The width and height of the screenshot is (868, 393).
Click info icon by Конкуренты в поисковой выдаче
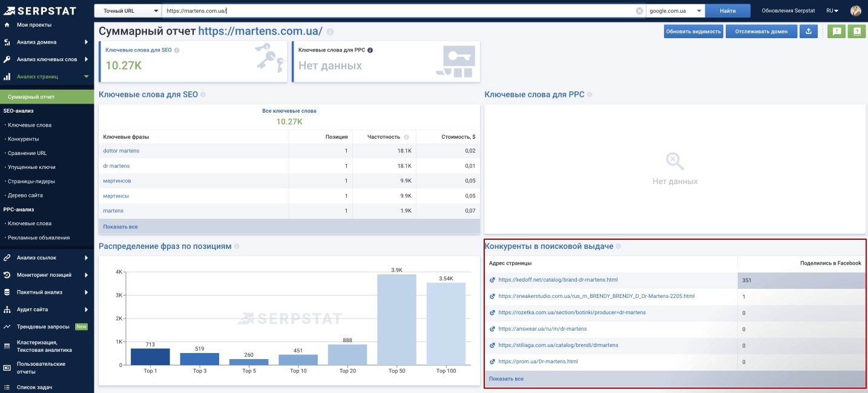(619, 246)
